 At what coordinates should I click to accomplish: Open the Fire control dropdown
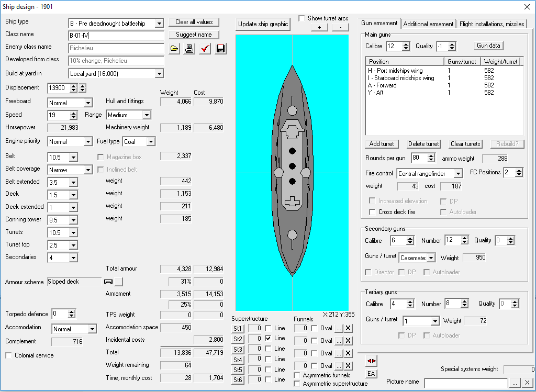[x=458, y=173]
